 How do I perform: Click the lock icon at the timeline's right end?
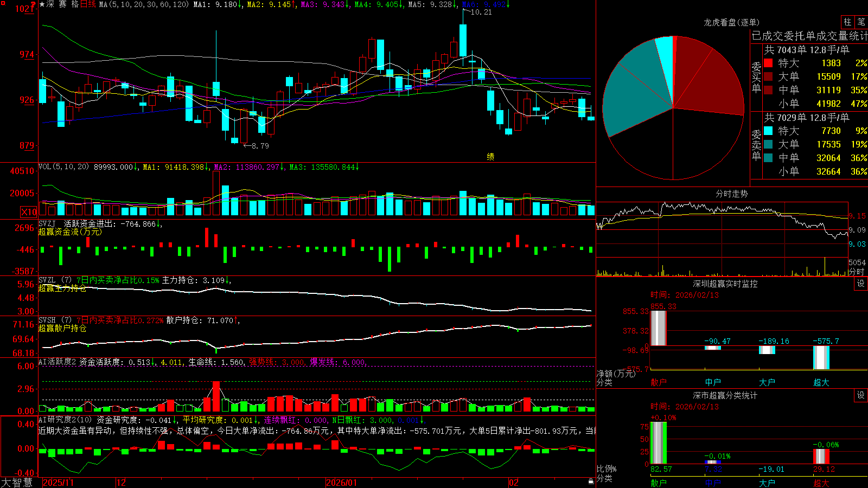tap(591, 481)
